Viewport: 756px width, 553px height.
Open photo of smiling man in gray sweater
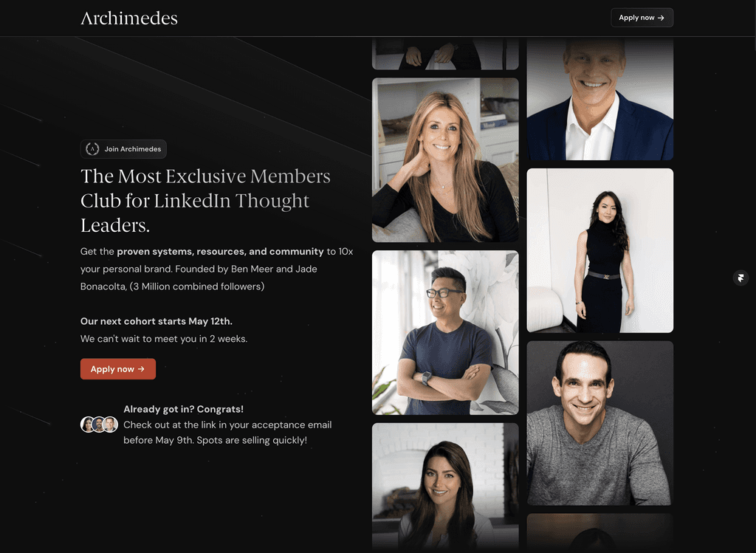click(600, 423)
